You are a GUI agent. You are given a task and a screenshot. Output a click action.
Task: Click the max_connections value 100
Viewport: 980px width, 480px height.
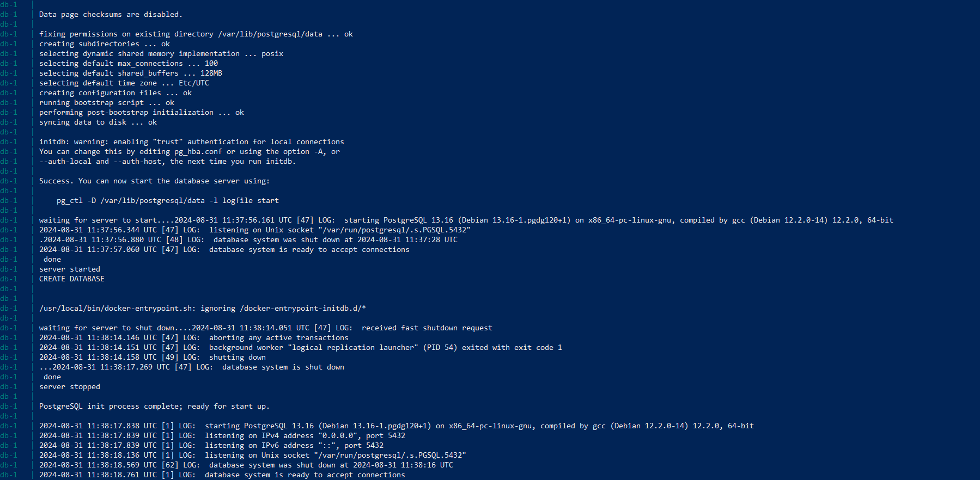point(211,64)
